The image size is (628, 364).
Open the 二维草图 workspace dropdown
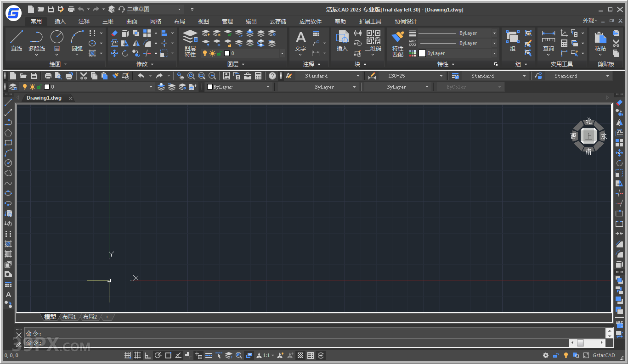180,9
